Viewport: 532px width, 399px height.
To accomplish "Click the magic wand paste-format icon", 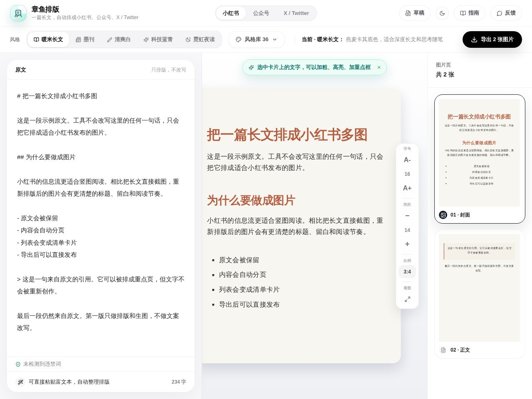I will (20, 382).
